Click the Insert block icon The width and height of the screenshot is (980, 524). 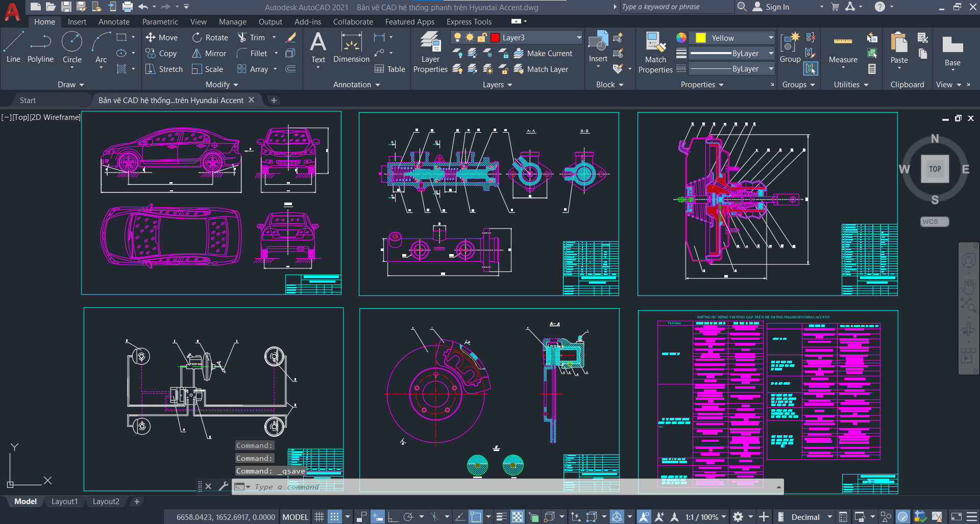click(598, 46)
